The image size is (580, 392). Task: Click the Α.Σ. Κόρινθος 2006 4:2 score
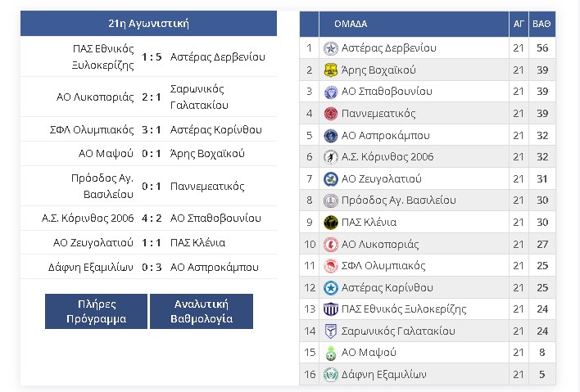[152, 219]
